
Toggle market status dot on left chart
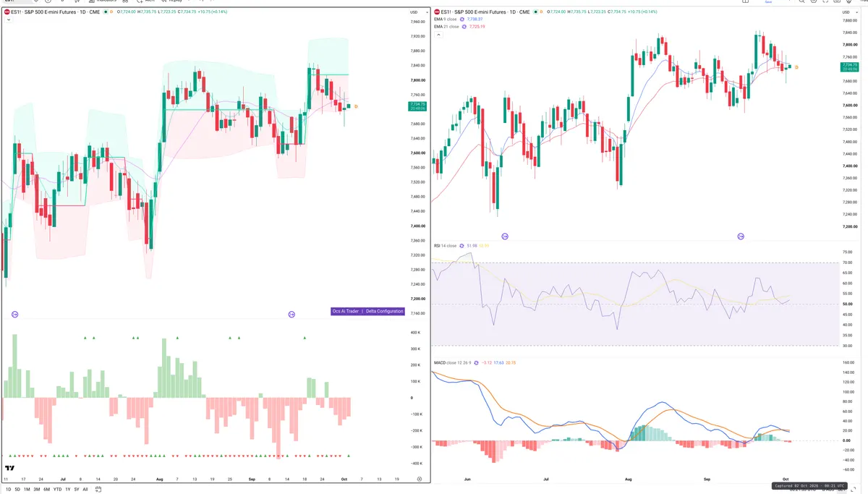click(106, 12)
